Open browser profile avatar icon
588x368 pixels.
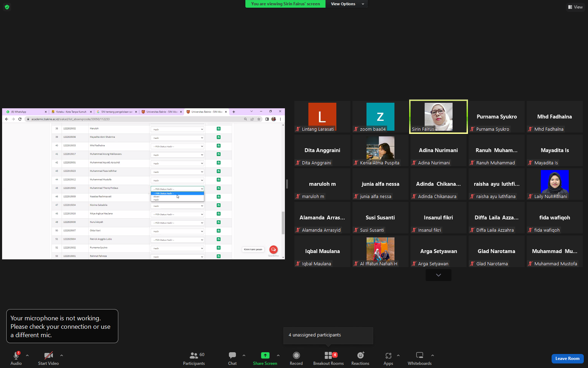point(274,119)
